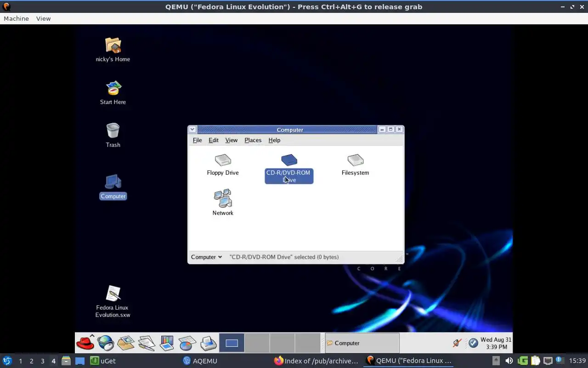Click the Computer window resize grip corner
Viewport: 588px width, 368px height.
[x=399, y=259]
